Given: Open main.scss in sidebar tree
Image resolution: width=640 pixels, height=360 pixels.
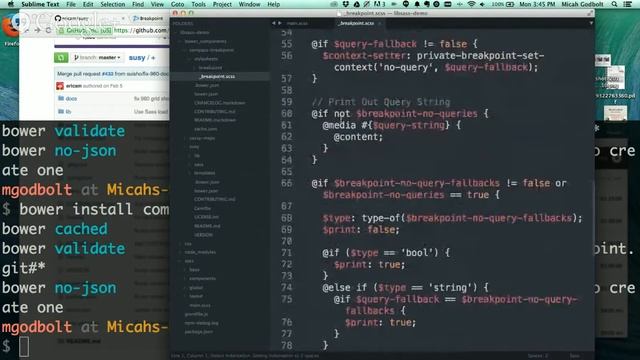Looking at the screenshot, I should pyautogui.click(x=200, y=305).
